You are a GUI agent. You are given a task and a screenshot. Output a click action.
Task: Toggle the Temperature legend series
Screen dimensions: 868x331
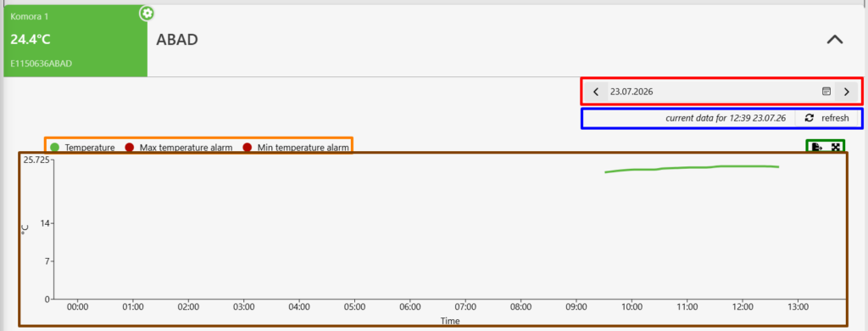82,148
